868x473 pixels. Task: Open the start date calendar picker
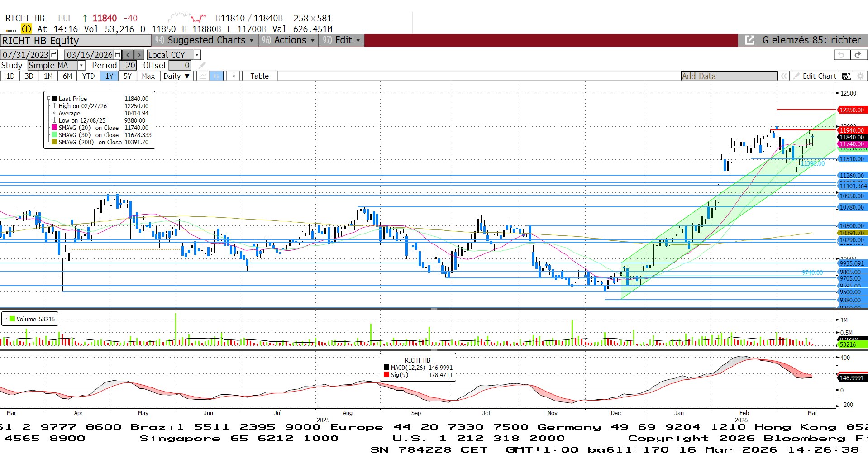pos(54,55)
